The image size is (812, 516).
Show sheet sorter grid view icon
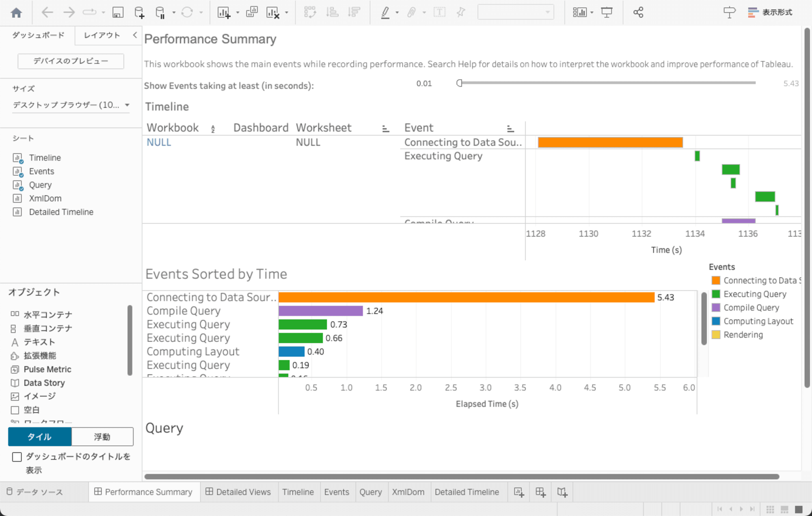tap(770, 509)
